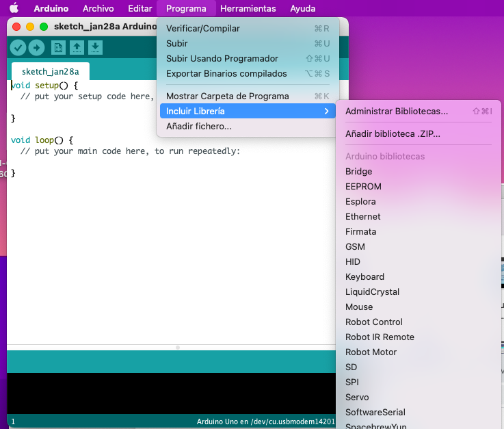Include the Robot IR Remote library
Viewport: 504px width, 429px height.
419,337
